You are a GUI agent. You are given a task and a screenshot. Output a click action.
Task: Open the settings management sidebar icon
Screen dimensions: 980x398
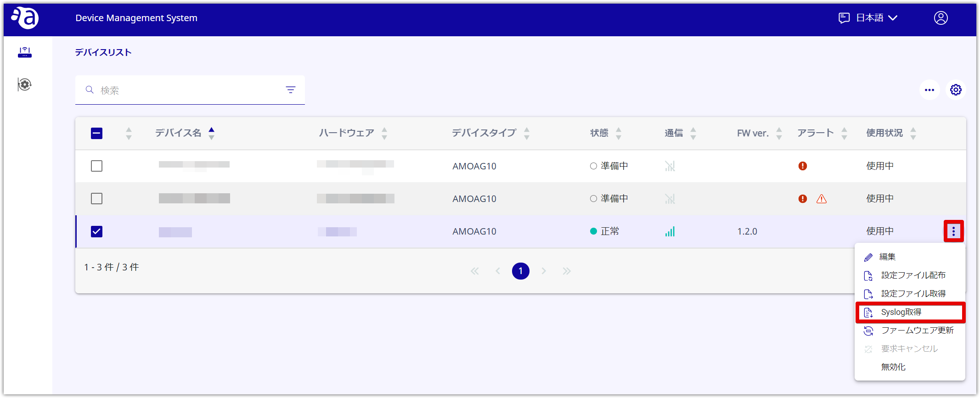click(x=25, y=84)
